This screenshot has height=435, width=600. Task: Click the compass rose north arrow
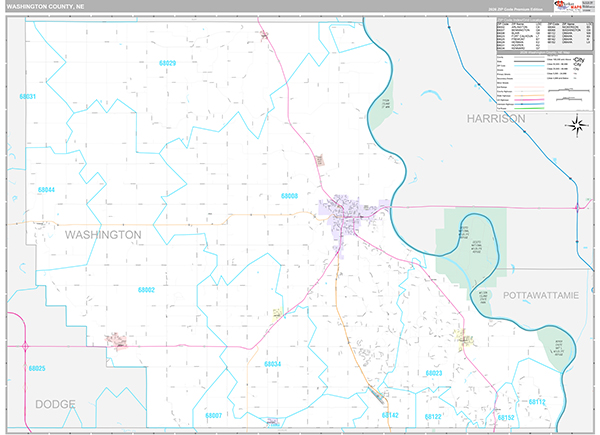click(x=576, y=125)
